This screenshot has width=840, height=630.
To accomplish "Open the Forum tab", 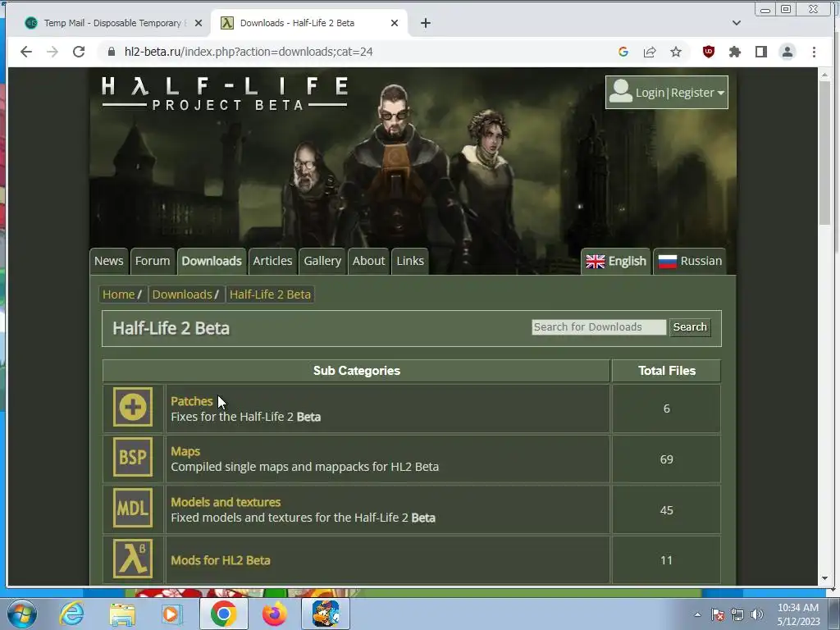I will tap(153, 261).
